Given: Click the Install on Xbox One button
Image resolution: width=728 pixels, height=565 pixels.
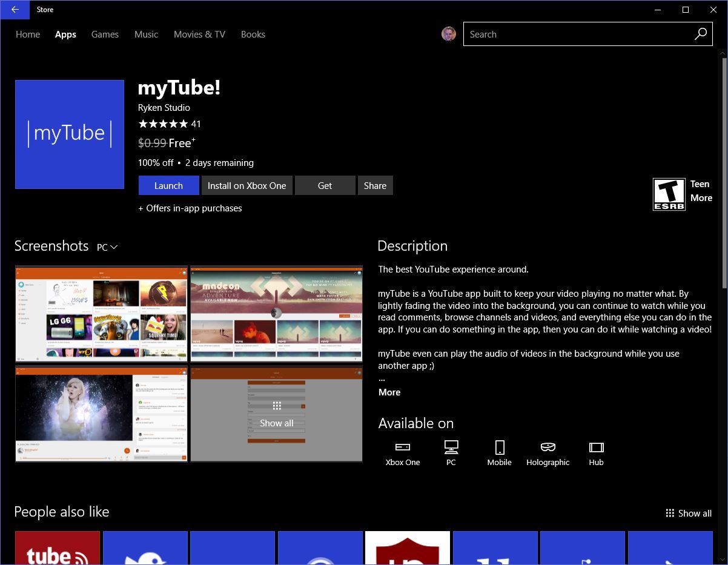Looking at the screenshot, I should point(247,185).
